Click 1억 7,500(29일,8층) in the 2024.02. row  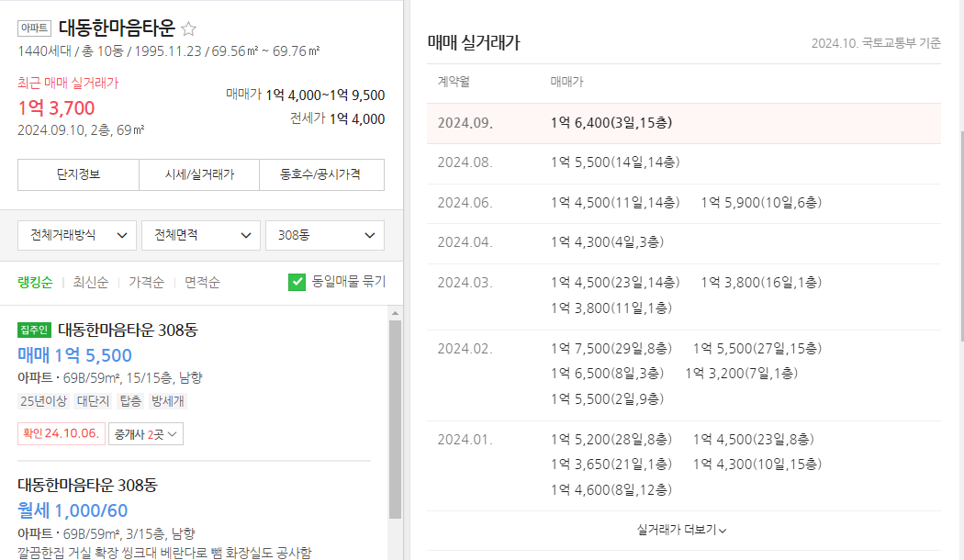611,349
